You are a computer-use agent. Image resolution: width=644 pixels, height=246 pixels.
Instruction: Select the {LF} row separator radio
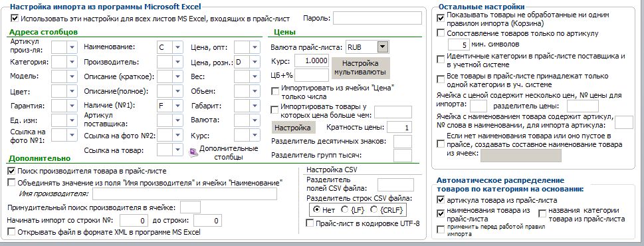tap(345, 210)
